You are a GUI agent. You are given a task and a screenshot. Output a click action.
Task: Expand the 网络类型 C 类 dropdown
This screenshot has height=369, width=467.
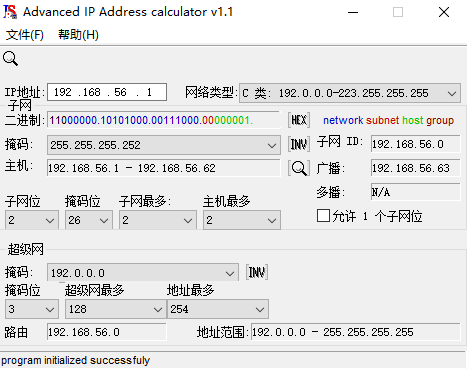tap(350, 93)
